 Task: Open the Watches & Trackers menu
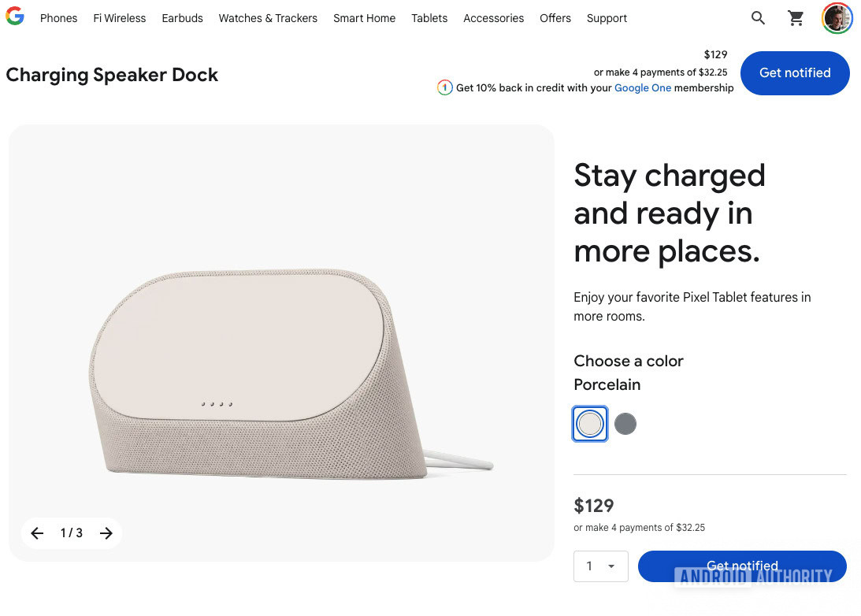coord(268,18)
